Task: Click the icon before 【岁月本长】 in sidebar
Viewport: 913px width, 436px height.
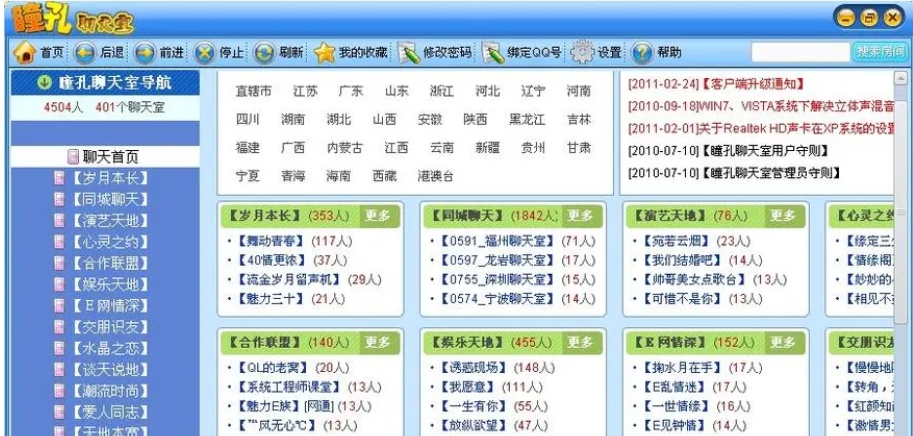Action: pos(59,178)
